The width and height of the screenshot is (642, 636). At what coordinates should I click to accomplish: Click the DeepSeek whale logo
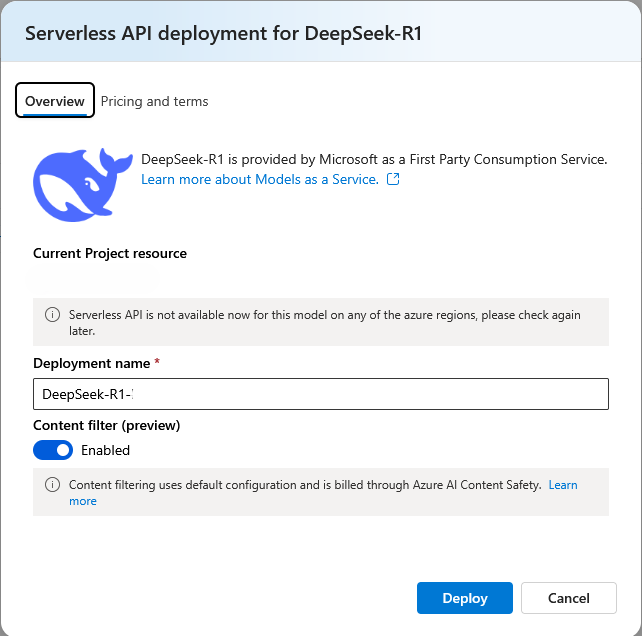83,185
